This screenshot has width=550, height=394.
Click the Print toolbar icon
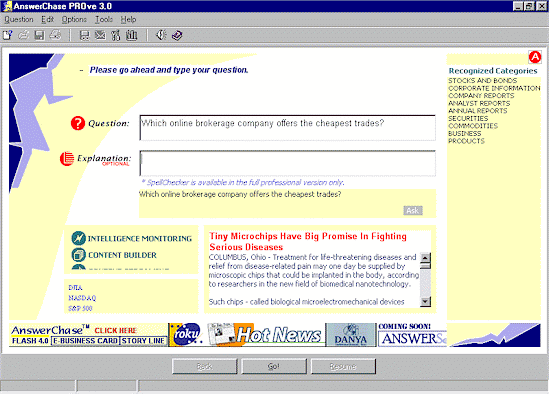click(x=55, y=35)
